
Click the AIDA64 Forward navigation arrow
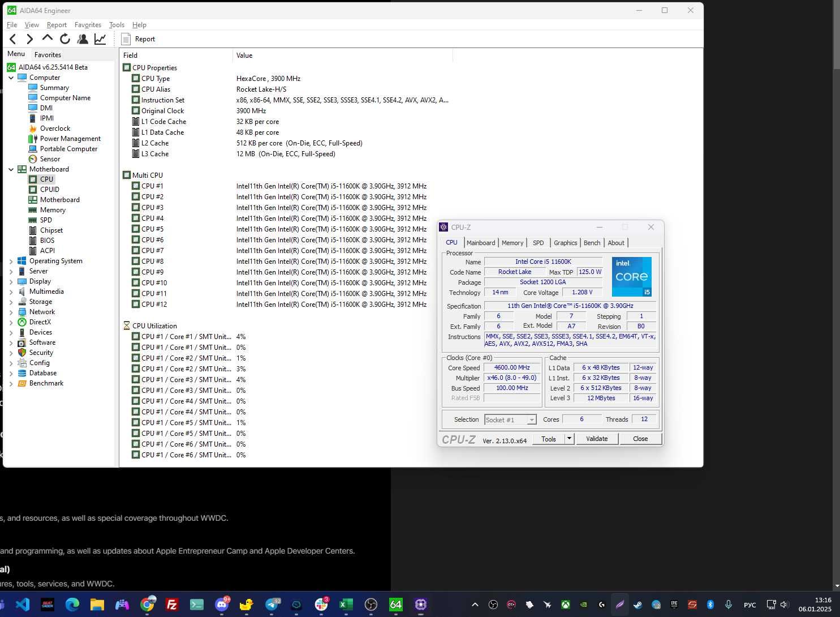(30, 39)
